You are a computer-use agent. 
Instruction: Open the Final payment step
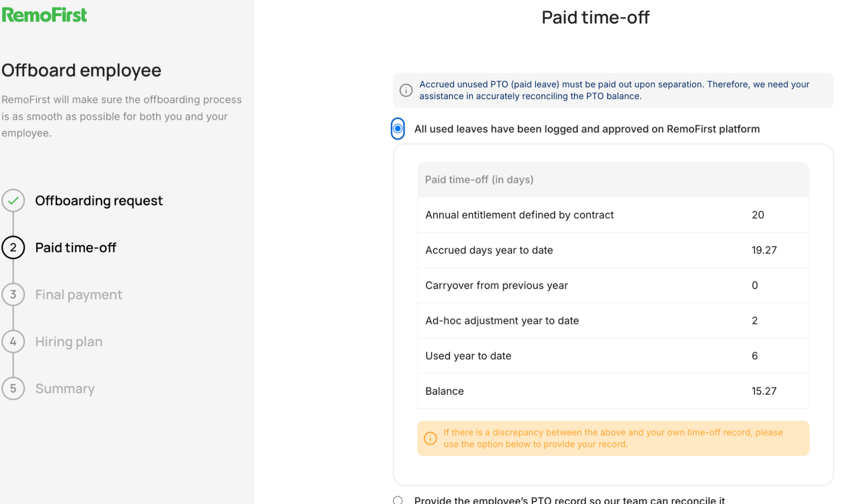click(79, 294)
